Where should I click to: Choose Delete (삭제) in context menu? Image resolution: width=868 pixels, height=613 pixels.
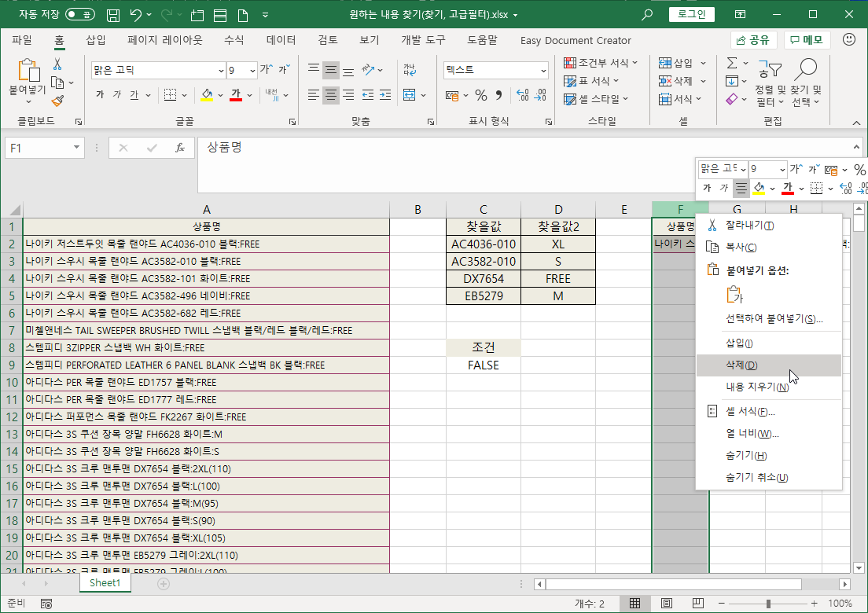pos(768,365)
